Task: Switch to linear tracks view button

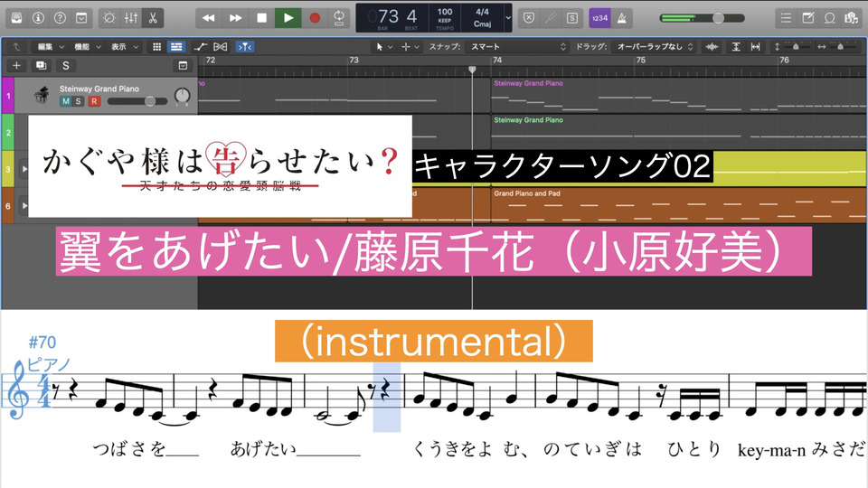Action: [x=176, y=47]
